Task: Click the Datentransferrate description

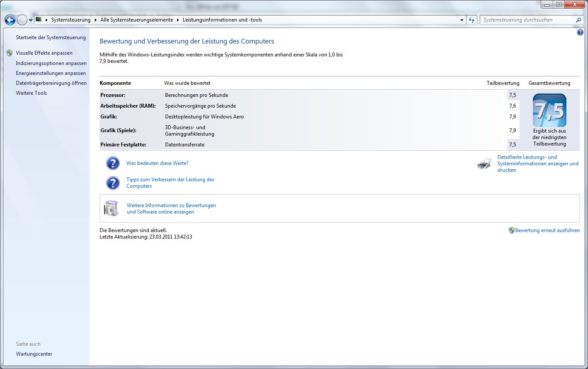Action: [185, 145]
